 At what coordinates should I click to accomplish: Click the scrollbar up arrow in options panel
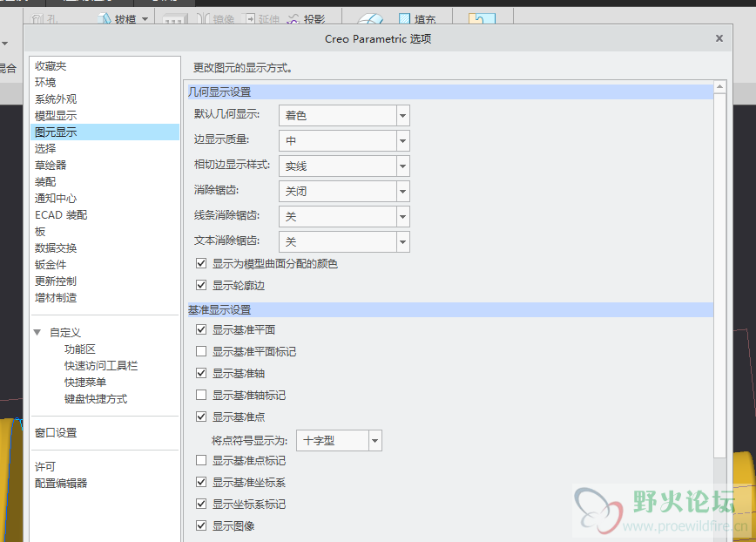point(719,87)
